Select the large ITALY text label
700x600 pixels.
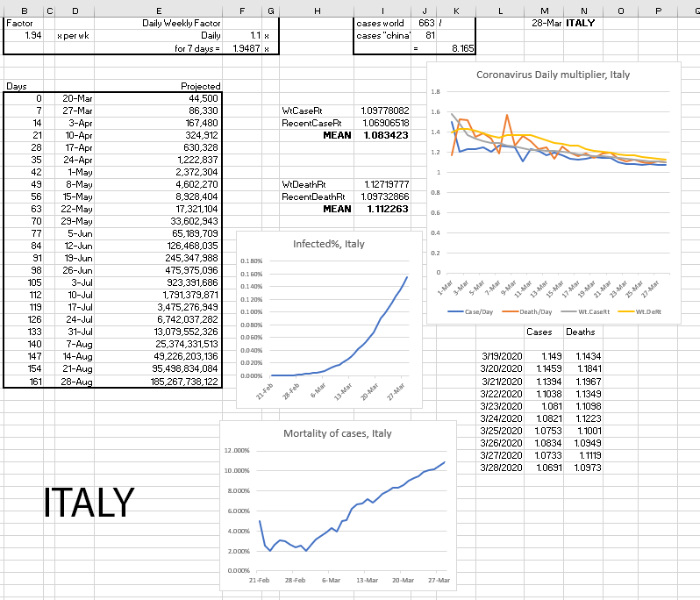tap(89, 503)
